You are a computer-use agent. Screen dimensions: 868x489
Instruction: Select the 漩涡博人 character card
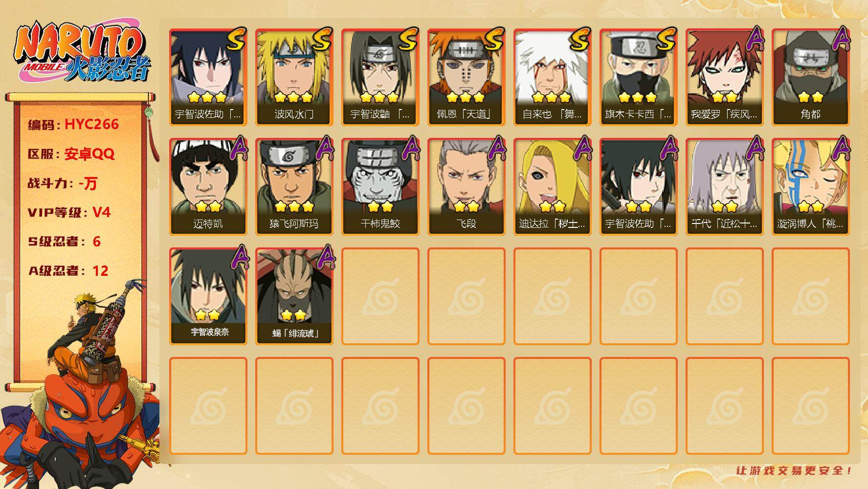pyautogui.click(x=810, y=187)
